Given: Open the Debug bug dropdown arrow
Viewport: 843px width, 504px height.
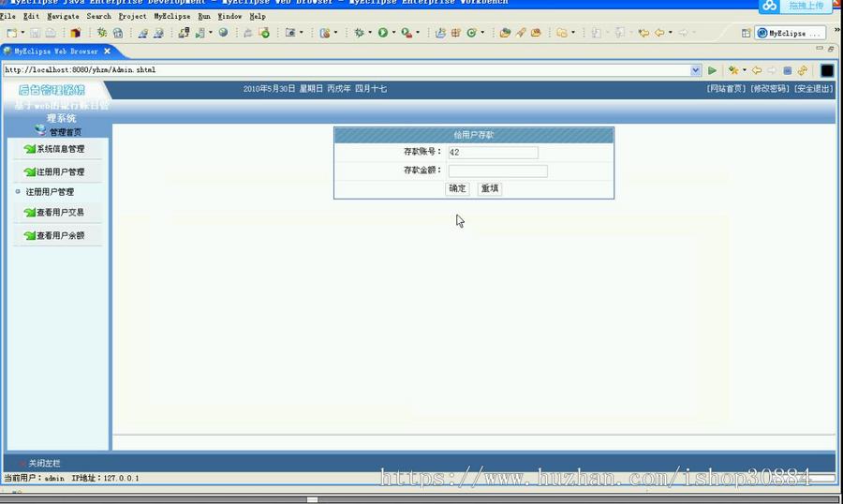Looking at the screenshot, I should click(x=370, y=33).
